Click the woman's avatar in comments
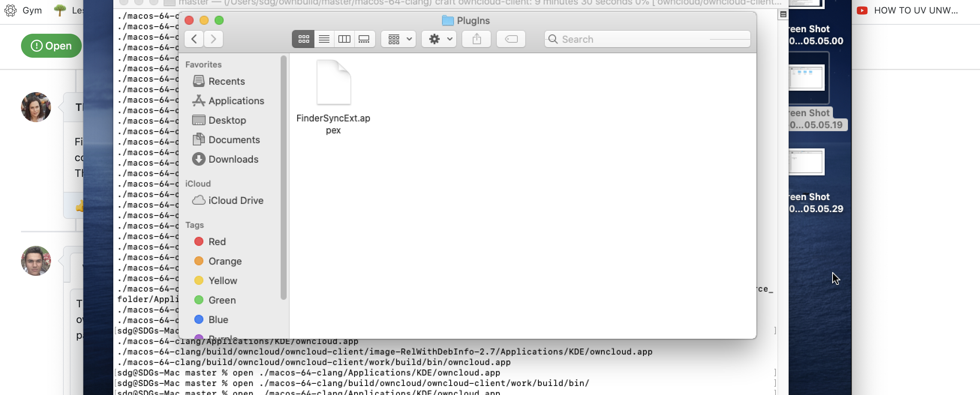Viewport: 980px width, 395px height. pos(36,107)
